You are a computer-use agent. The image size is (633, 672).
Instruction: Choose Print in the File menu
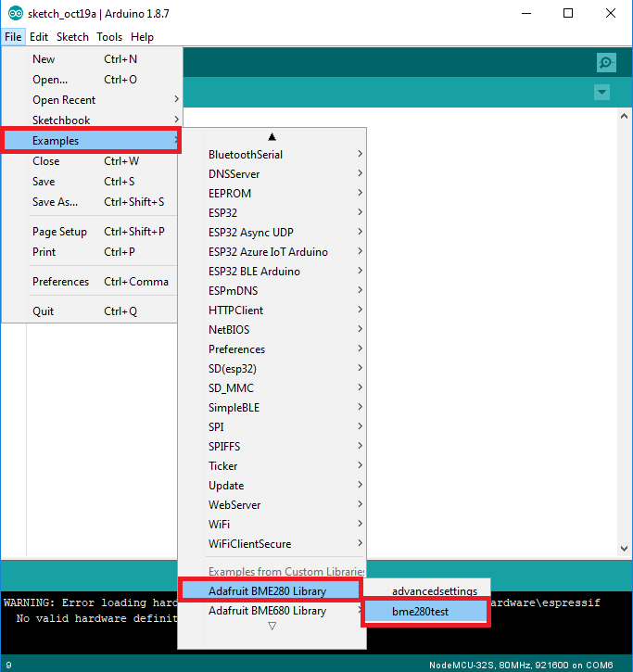[x=90, y=251]
